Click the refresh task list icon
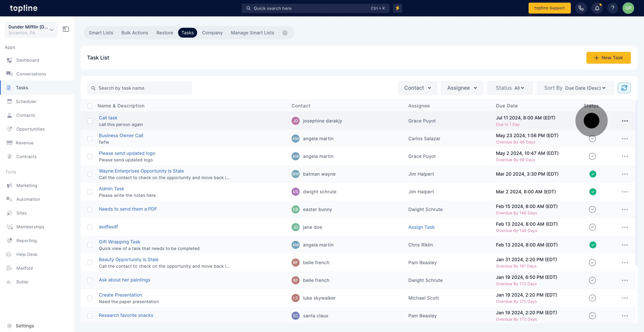The image size is (644, 332). click(624, 88)
